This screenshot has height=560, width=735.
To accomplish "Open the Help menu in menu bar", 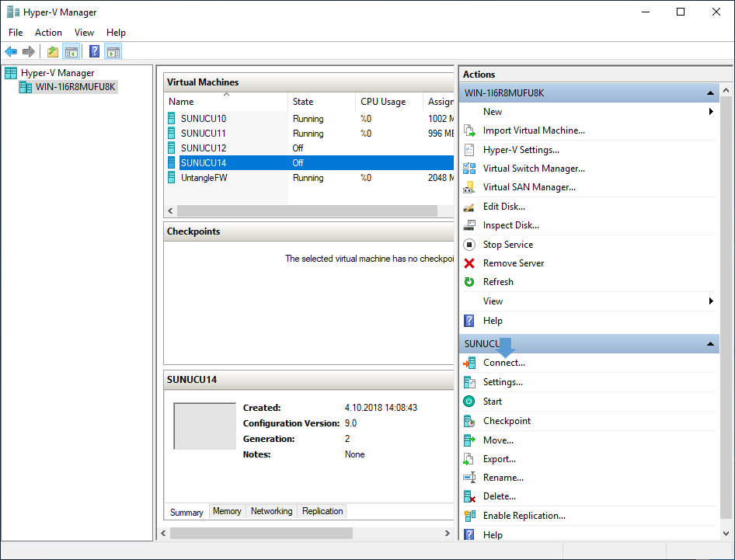I will point(116,33).
